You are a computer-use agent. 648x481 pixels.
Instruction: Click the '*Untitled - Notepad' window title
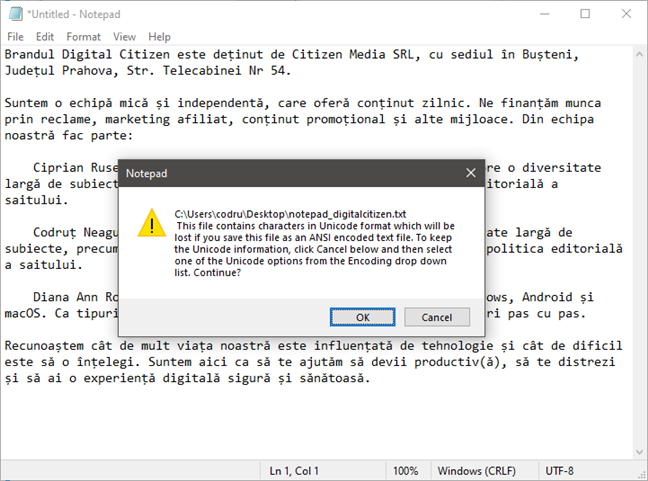click(74, 14)
